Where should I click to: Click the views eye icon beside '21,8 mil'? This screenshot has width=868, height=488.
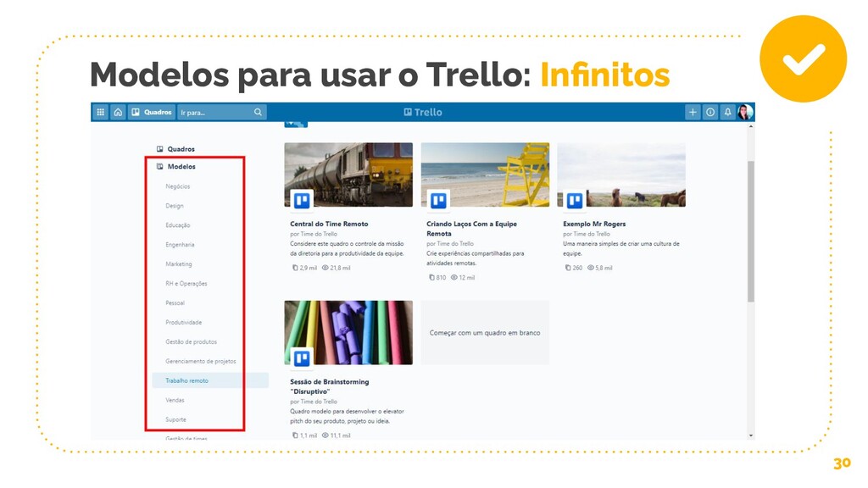(x=325, y=268)
